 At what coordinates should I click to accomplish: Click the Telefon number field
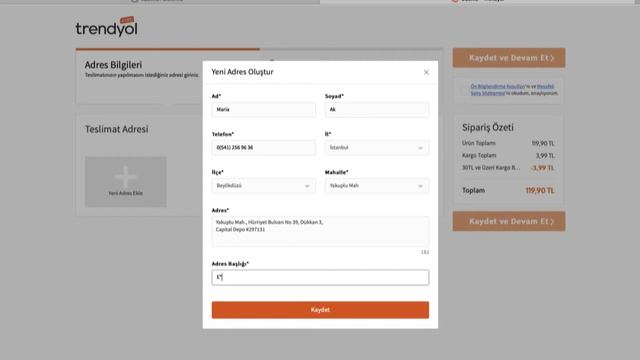click(x=264, y=148)
